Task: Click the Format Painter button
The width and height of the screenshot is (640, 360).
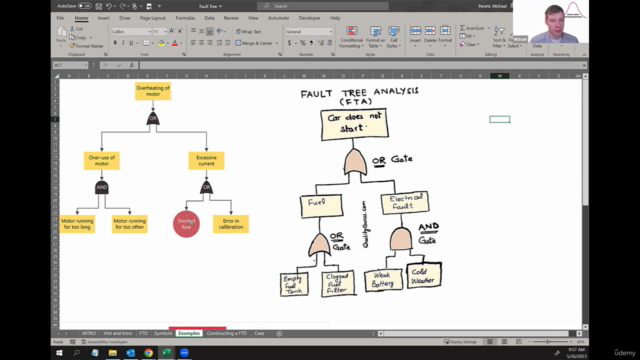Action: tap(87, 46)
